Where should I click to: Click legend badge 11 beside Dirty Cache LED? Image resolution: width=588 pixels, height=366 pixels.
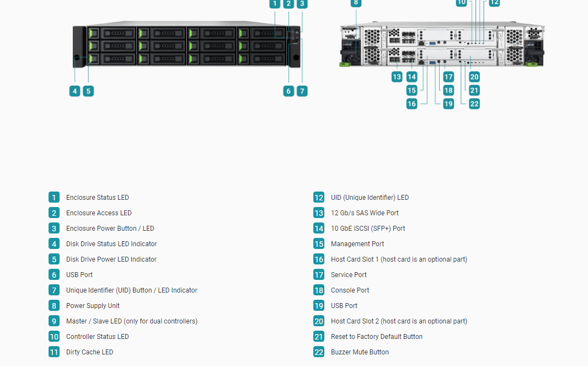(x=54, y=352)
